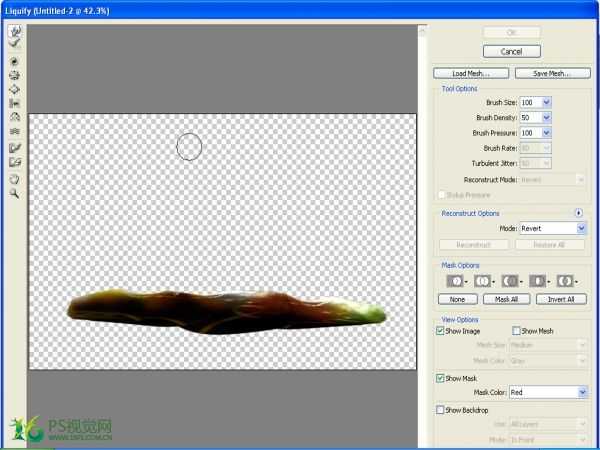600x450 pixels.
Task: Select the Reconstruct tool
Action: 15,44
